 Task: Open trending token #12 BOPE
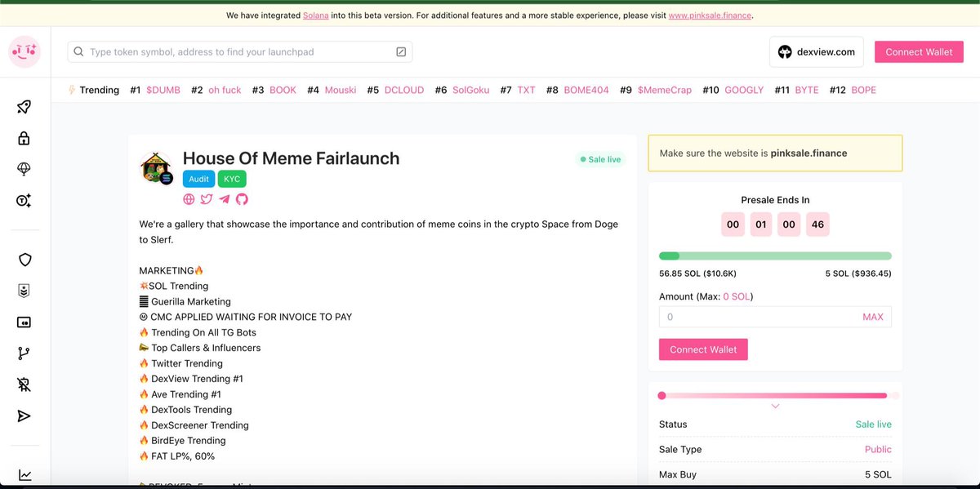863,90
